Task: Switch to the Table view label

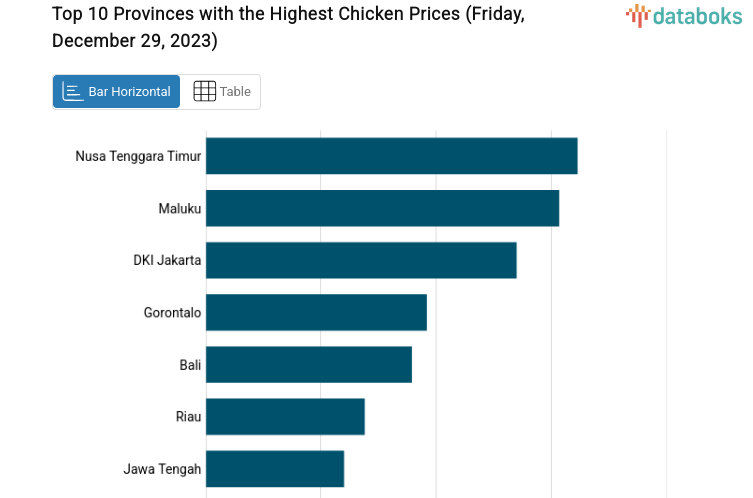Action: point(235,91)
